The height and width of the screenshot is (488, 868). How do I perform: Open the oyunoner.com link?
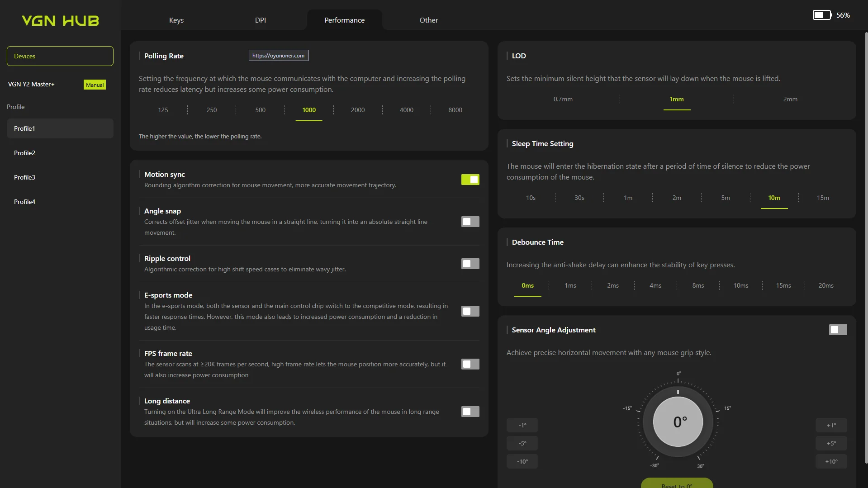tap(279, 56)
